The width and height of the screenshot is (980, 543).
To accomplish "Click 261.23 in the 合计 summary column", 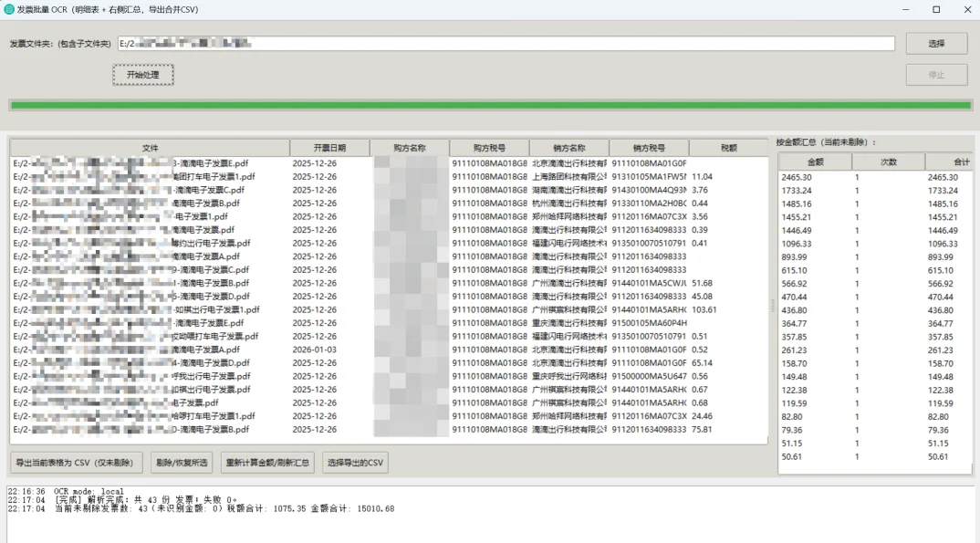I will click(x=940, y=350).
